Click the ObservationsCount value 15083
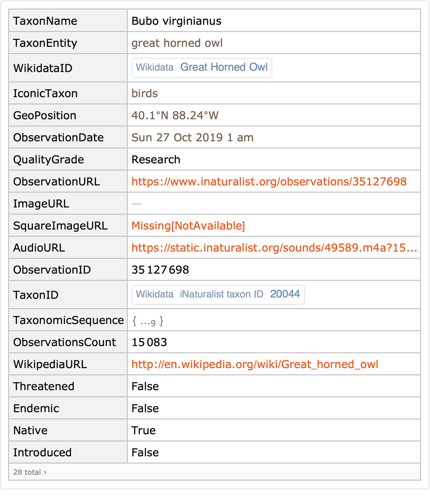This screenshot has height=504, width=430. pyautogui.click(x=149, y=342)
